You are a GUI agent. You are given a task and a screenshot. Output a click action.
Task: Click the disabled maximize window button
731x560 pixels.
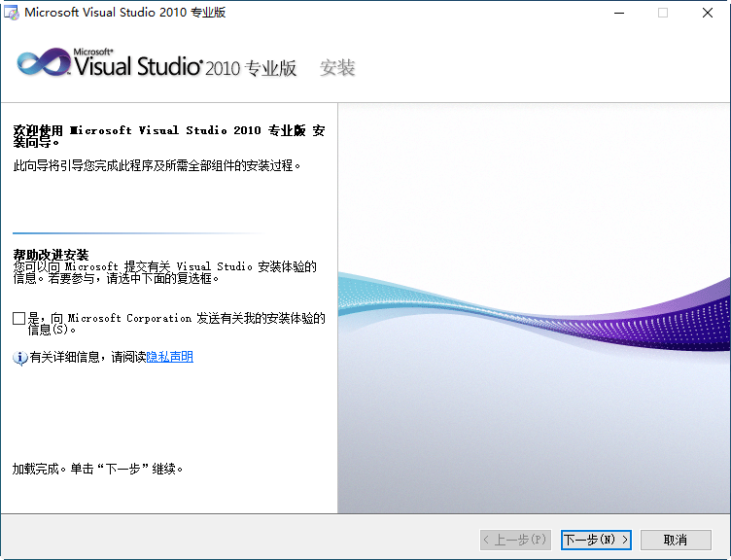[663, 13]
